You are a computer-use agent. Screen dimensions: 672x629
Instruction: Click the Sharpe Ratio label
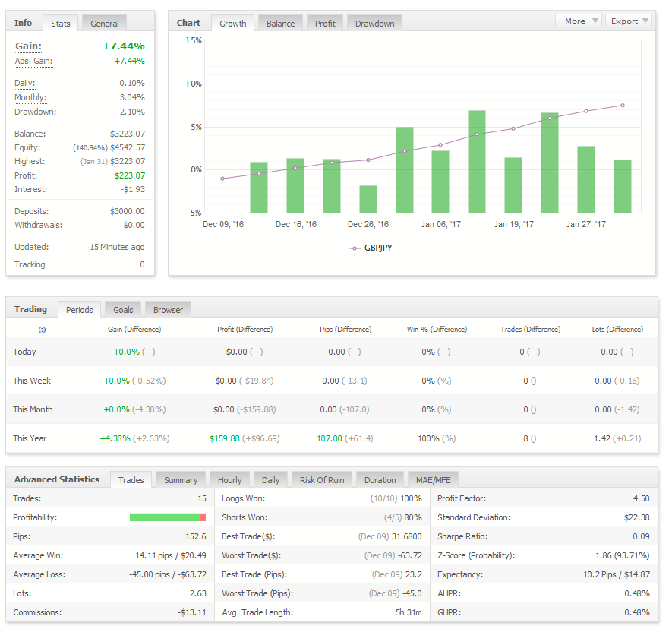[x=462, y=536]
